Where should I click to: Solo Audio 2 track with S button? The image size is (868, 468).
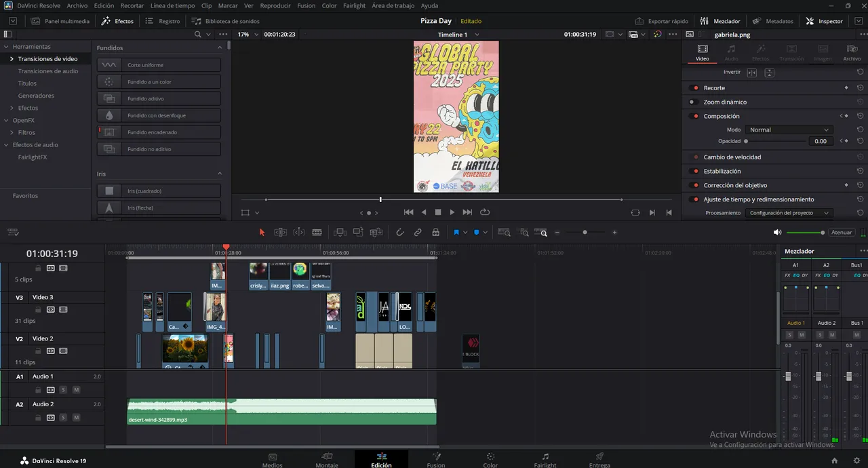point(63,418)
